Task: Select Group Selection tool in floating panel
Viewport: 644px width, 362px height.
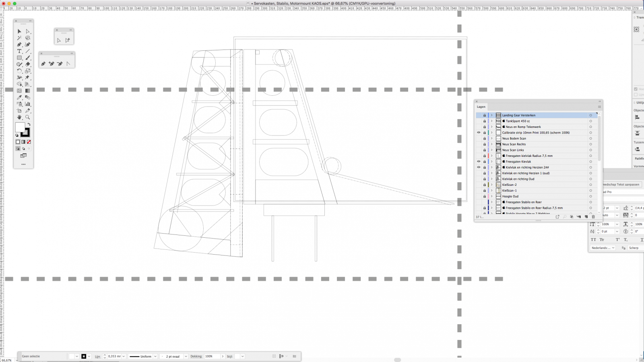Action: pos(68,40)
